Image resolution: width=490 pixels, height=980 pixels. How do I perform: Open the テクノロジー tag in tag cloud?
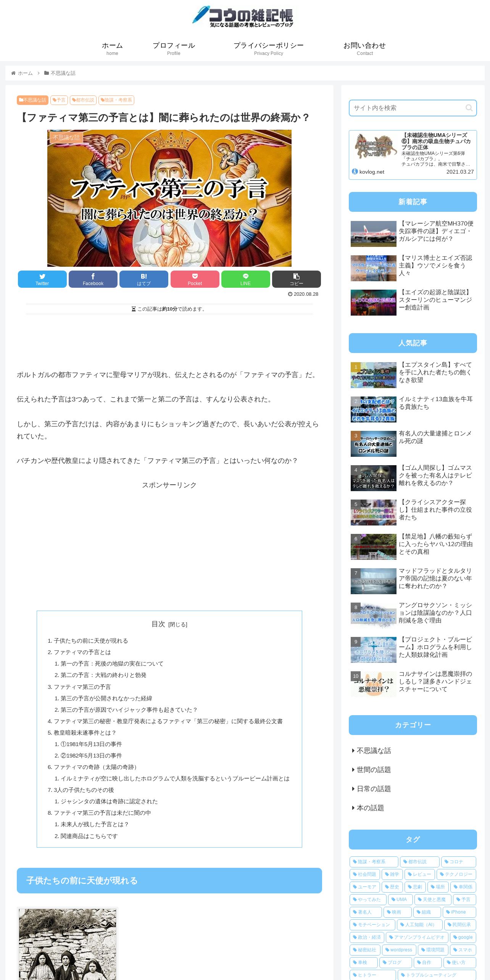456,874
